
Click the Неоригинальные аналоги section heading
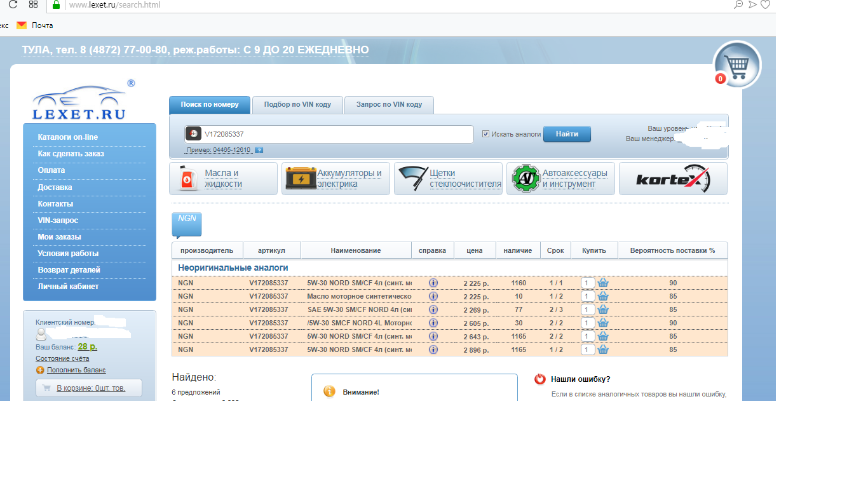point(233,268)
